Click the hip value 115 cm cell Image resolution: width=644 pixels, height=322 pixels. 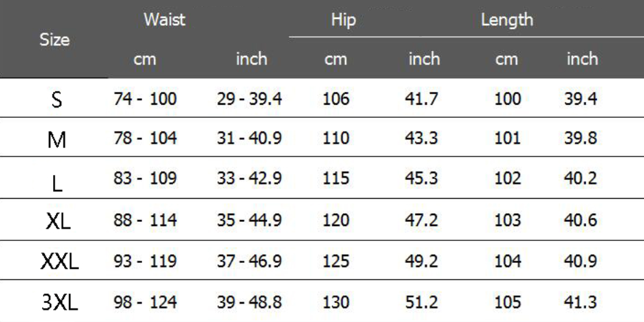[x=335, y=179]
